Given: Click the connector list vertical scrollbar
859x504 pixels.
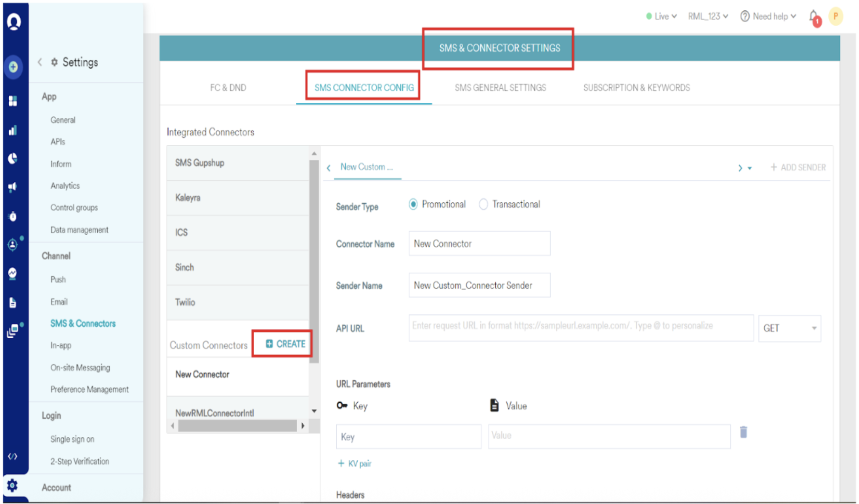Looking at the screenshot, I should point(314,261).
